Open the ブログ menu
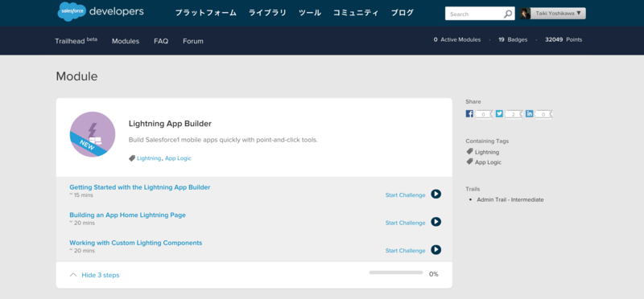Image resolution: width=644 pixels, height=299 pixels. 402,13
